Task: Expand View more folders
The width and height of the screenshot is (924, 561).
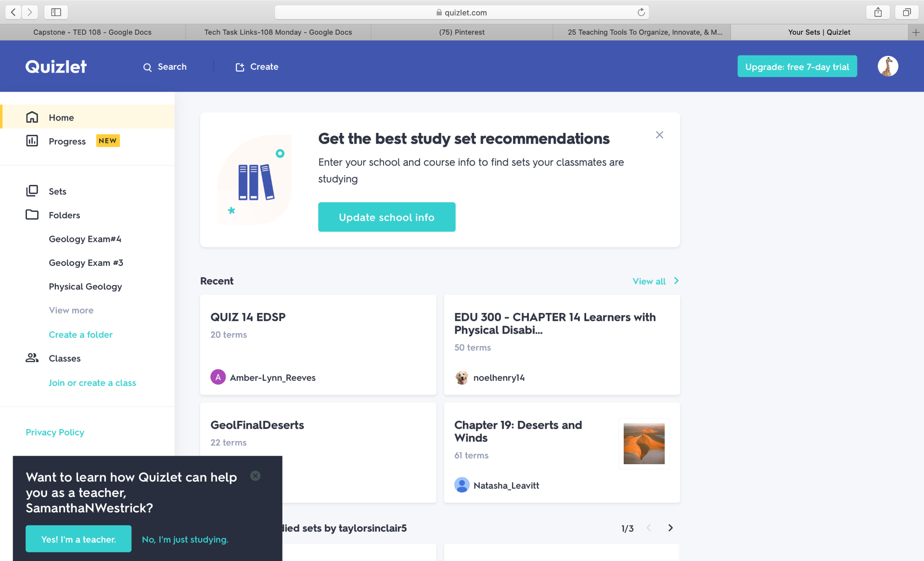Action: [71, 311]
